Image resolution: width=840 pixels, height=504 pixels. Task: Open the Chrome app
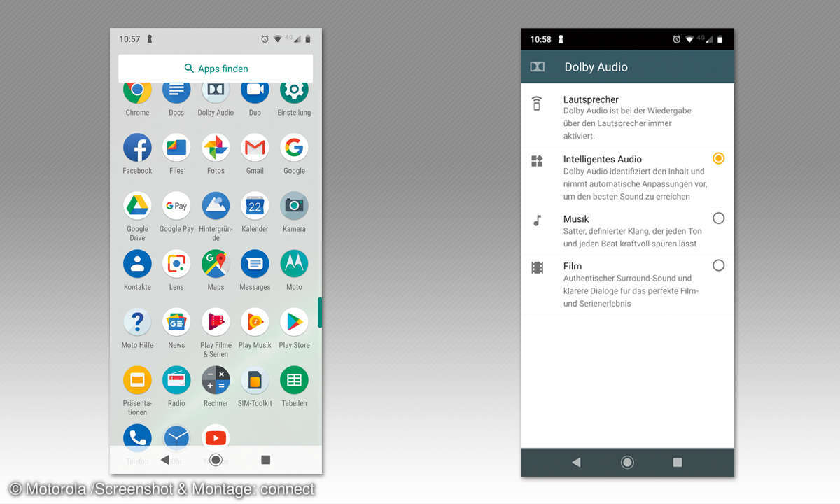[137, 90]
